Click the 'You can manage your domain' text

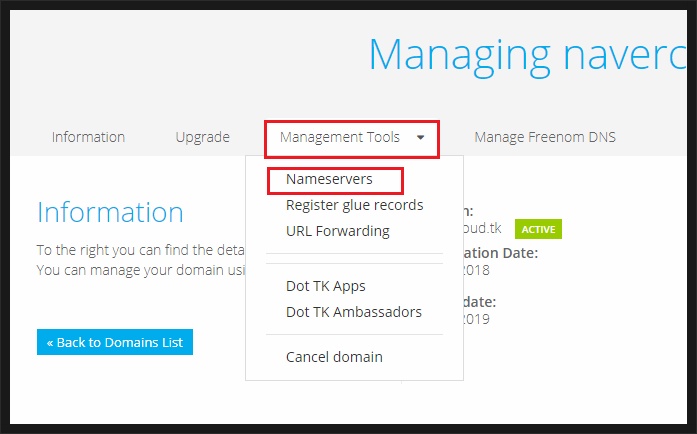[141, 270]
